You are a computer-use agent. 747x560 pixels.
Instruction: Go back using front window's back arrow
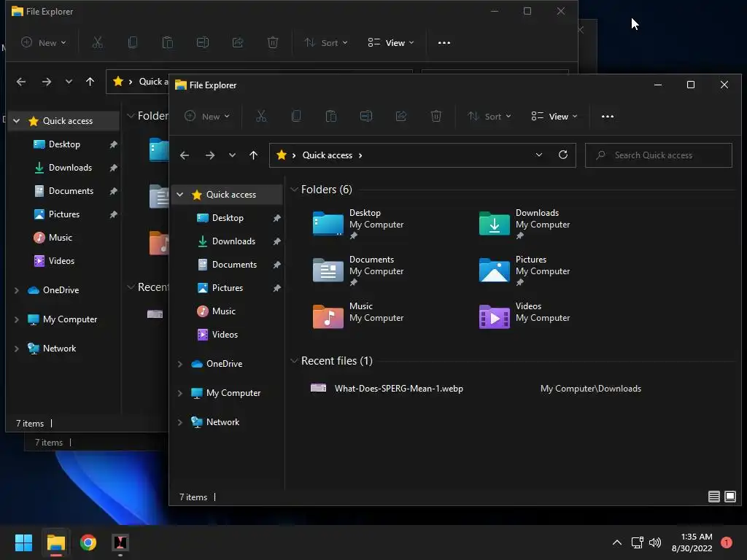click(x=185, y=155)
